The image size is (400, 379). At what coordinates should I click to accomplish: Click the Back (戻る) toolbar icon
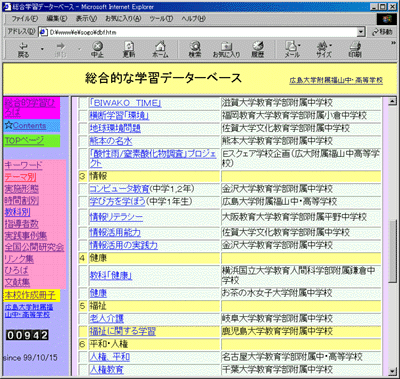tap(23, 50)
